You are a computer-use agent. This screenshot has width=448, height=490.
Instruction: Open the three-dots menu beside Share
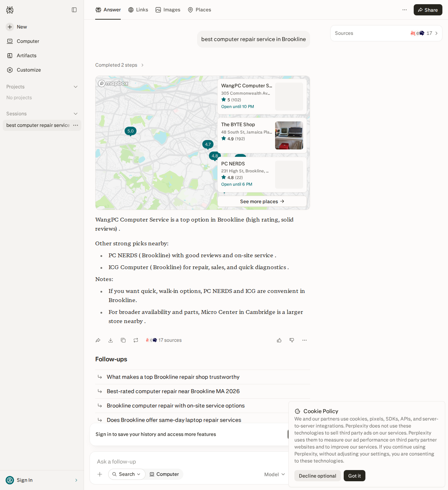[x=405, y=10]
